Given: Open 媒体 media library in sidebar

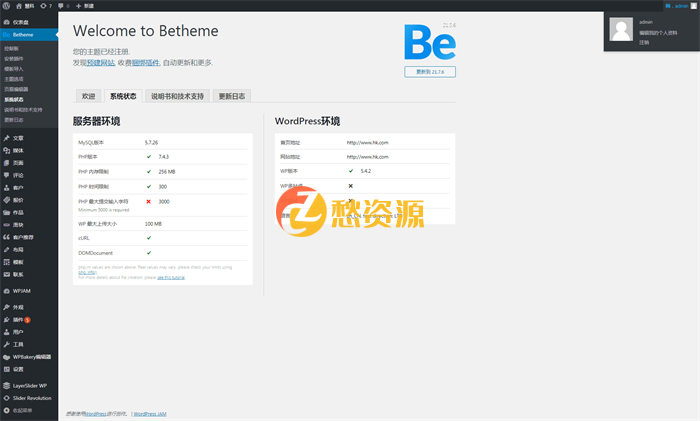Looking at the screenshot, I should tap(29, 150).
